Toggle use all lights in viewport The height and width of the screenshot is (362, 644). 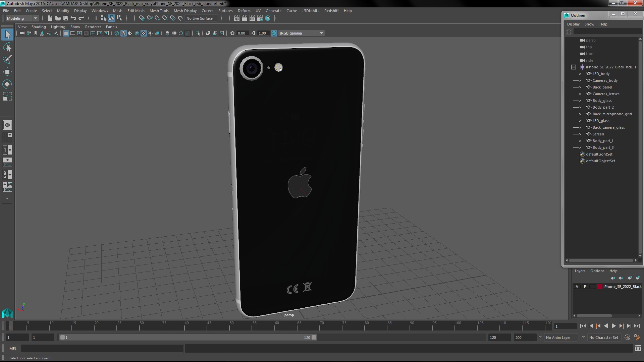150,33
